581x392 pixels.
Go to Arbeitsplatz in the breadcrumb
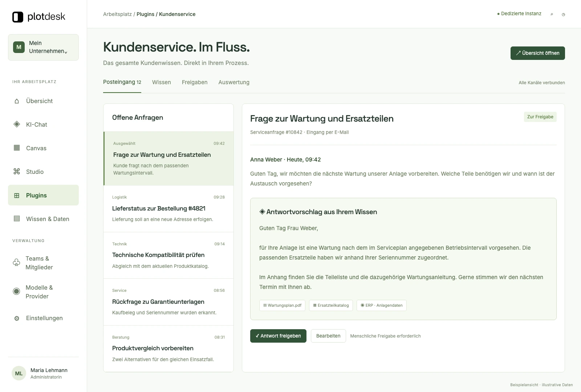117,14
